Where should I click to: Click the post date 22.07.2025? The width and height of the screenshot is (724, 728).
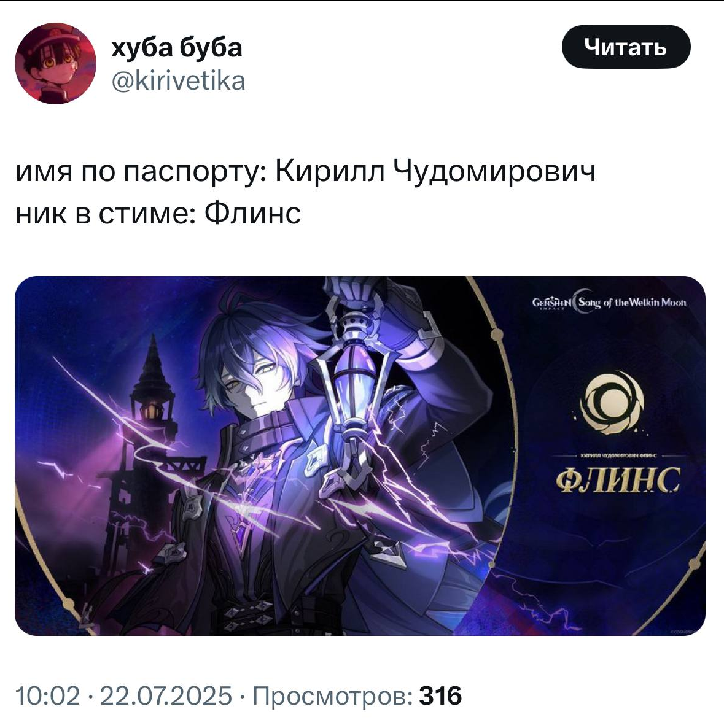(166, 695)
